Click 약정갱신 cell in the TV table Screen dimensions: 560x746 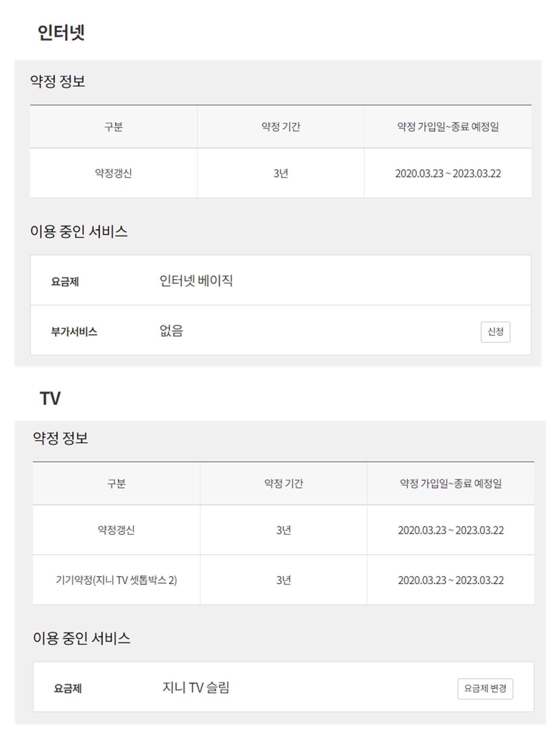point(116,530)
